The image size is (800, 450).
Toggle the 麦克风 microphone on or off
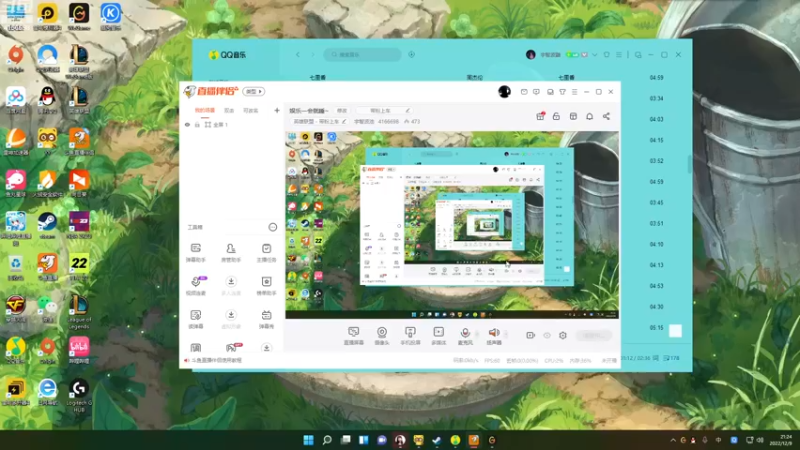coord(465,336)
